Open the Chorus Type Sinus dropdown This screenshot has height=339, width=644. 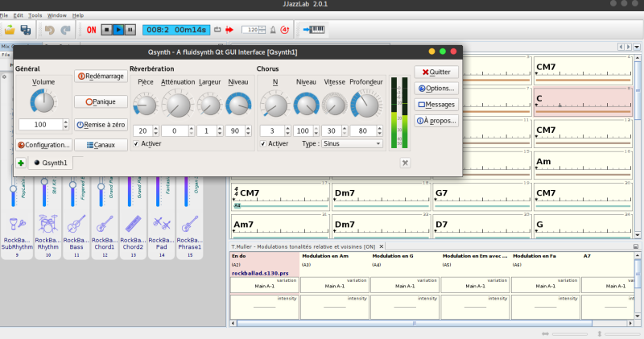352,143
